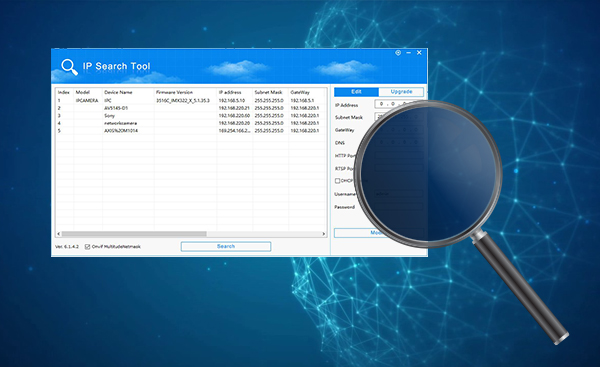Sort by the IP address column header
Viewport: 600px width, 367px height.
230,92
